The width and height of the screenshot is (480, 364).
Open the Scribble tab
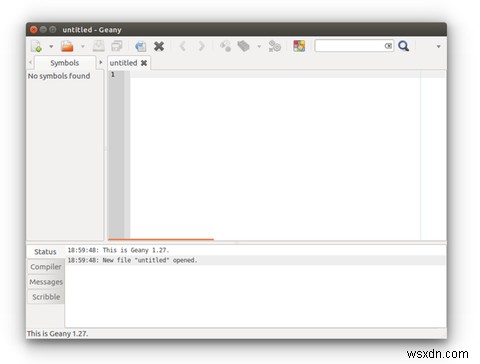pos(46,297)
